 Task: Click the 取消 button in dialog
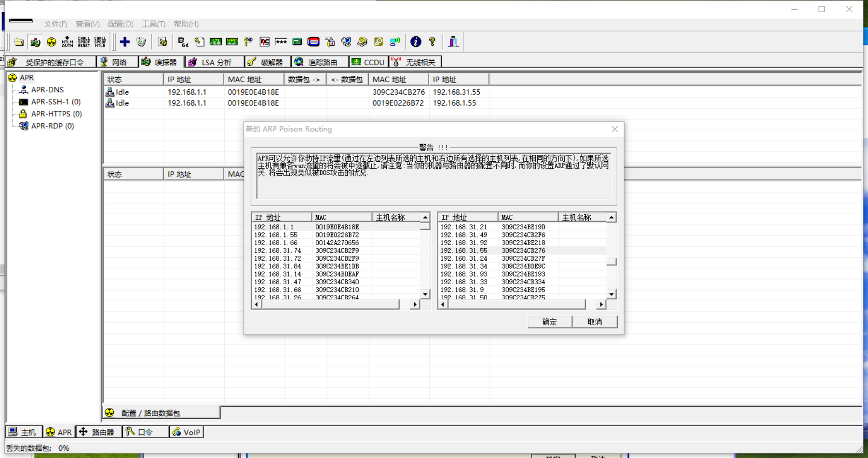[595, 322]
